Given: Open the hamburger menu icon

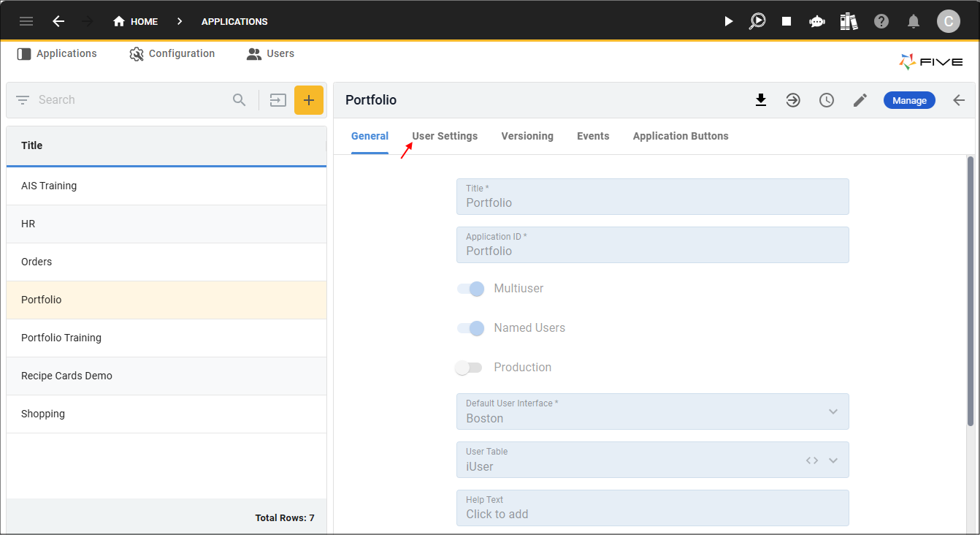Looking at the screenshot, I should click(x=26, y=21).
